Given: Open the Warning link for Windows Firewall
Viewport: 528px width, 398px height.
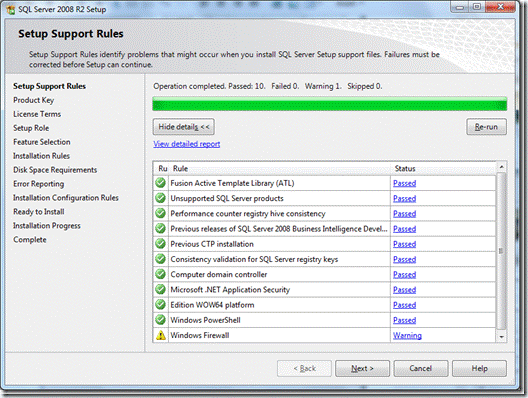Looking at the screenshot, I should (407, 335).
